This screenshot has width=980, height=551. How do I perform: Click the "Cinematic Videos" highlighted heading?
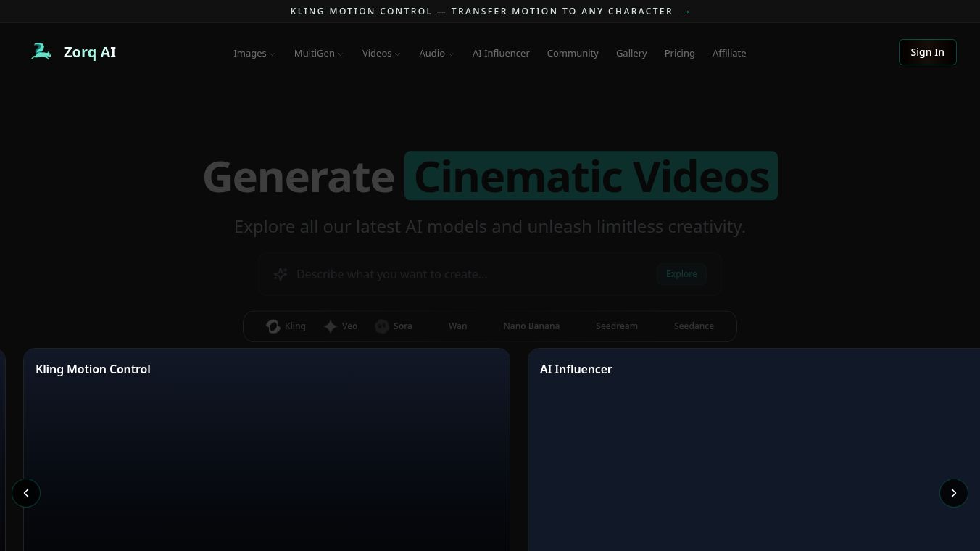pyautogui.click(x=591, y=176)
